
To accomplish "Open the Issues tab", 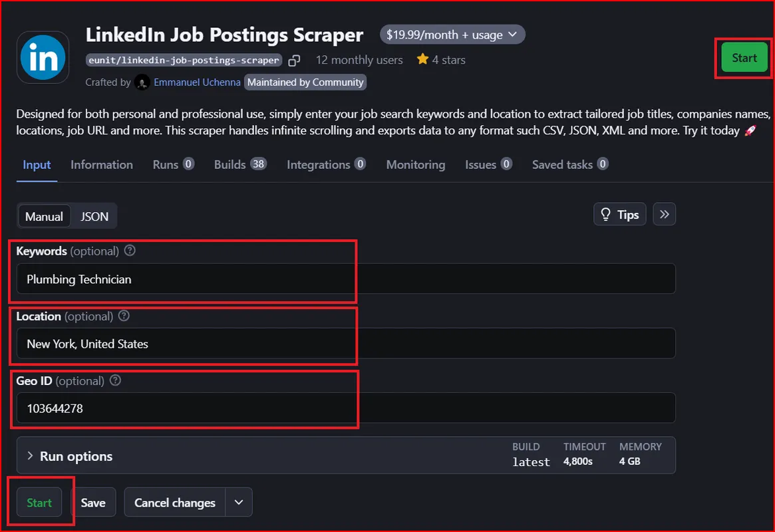I will point(488,164).
